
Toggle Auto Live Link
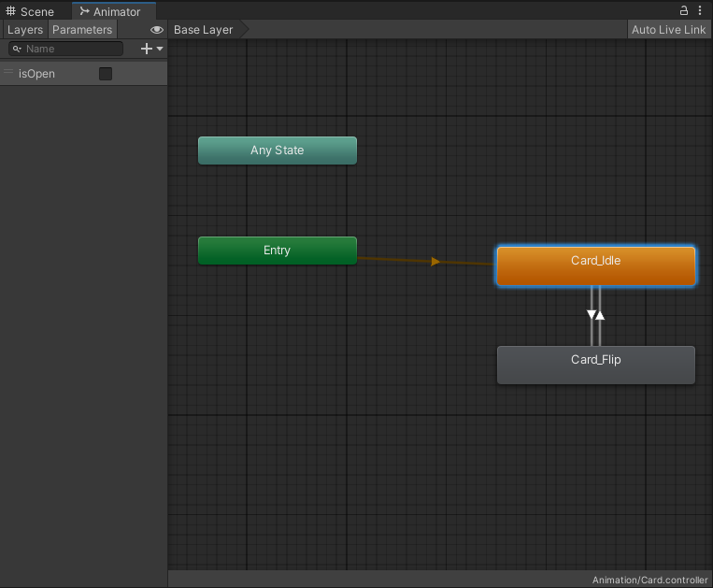coord(668,30)
